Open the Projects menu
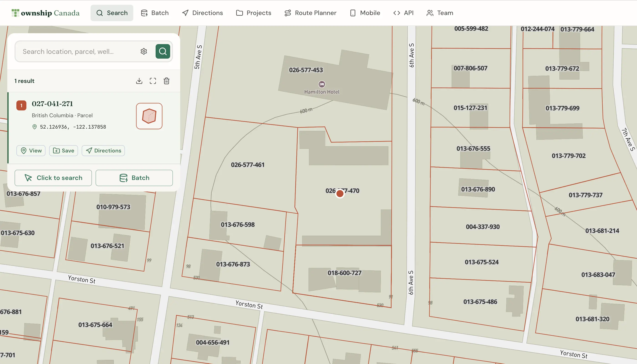Image resolution: width=637 pixels, height=364 pixels. click(253, 13)
